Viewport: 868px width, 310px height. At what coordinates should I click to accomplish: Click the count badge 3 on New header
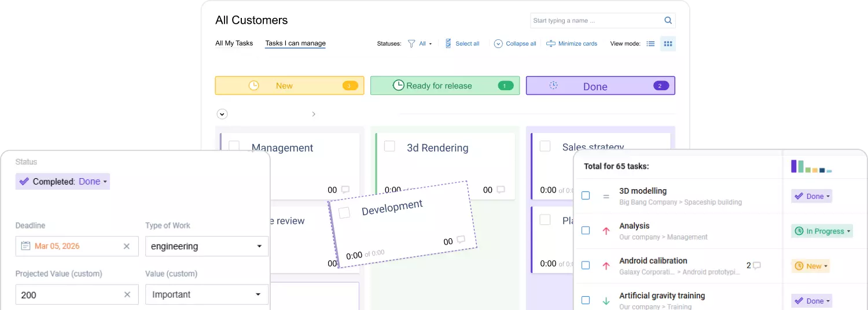click(x=350, y=86)
